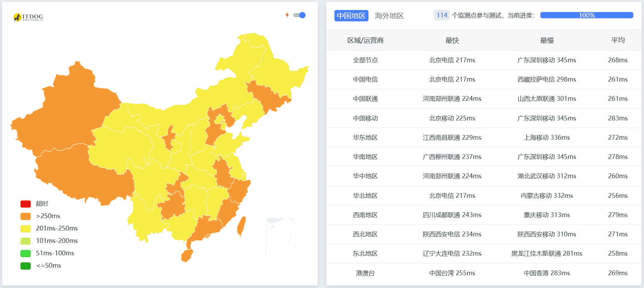Click 辽宁大连电信 232ms cell
Screen dimensions: 644x288
pos(452,253)
